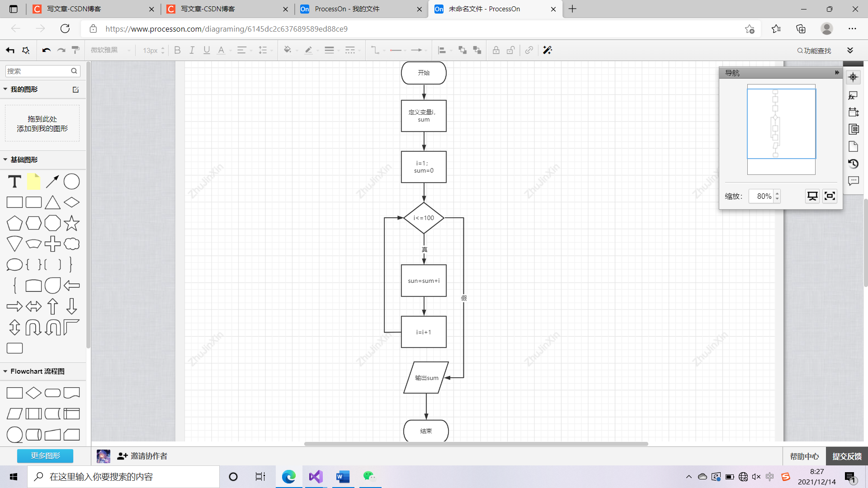The width and height of the screenshot is (868, 488).
Task: Open the 微软雅黑 font family dropdown
Action: tap(110, 50)
